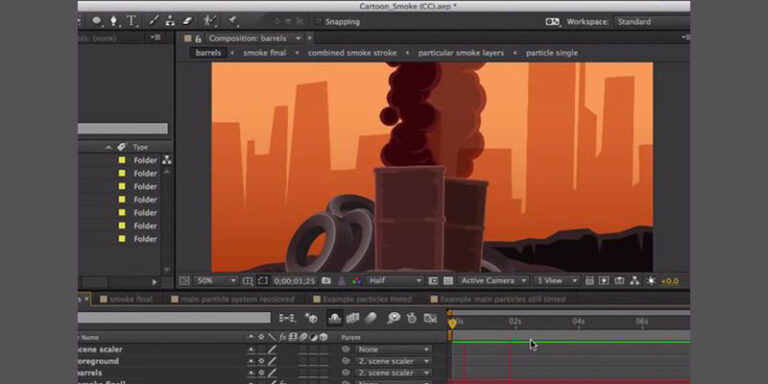The image size is (768, 384).
Task: Click the Parent column header
Action: [351, 337]
